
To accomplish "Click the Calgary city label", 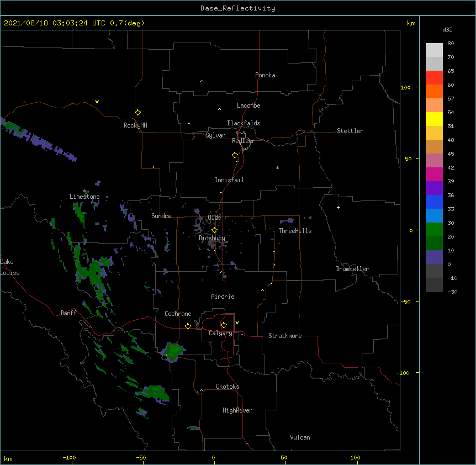I will pos(221,333).
